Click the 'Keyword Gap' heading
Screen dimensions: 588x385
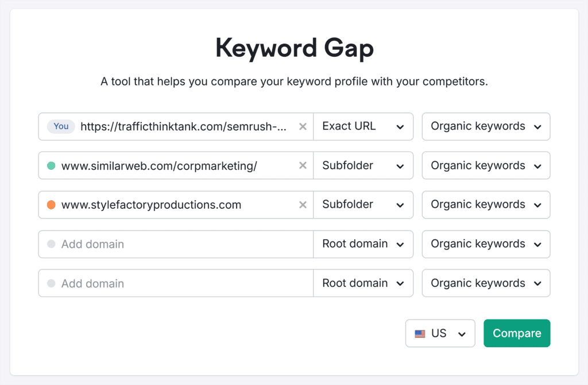coord(294,48)
